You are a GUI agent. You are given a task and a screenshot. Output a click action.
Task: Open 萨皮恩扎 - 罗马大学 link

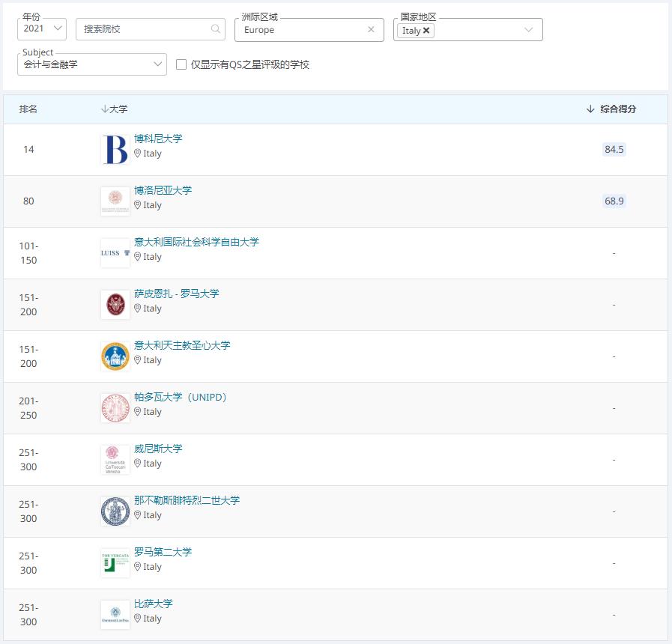point(177,294)
